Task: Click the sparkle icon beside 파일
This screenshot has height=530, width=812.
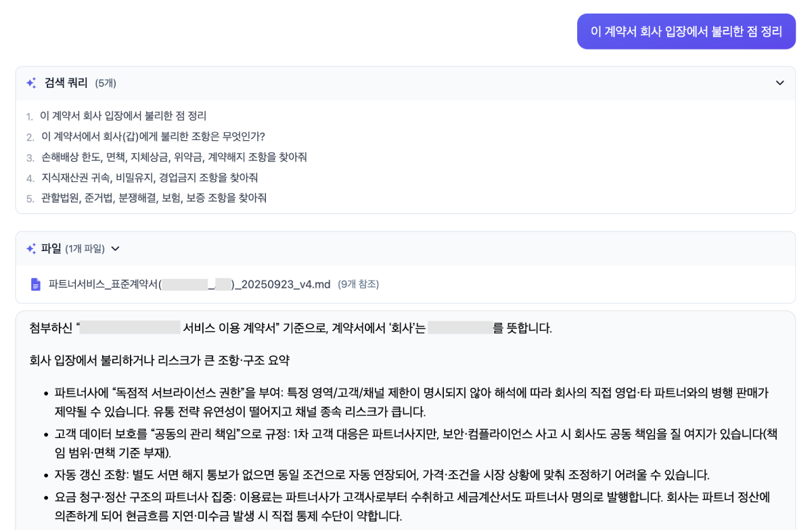Action: [31, 248]
